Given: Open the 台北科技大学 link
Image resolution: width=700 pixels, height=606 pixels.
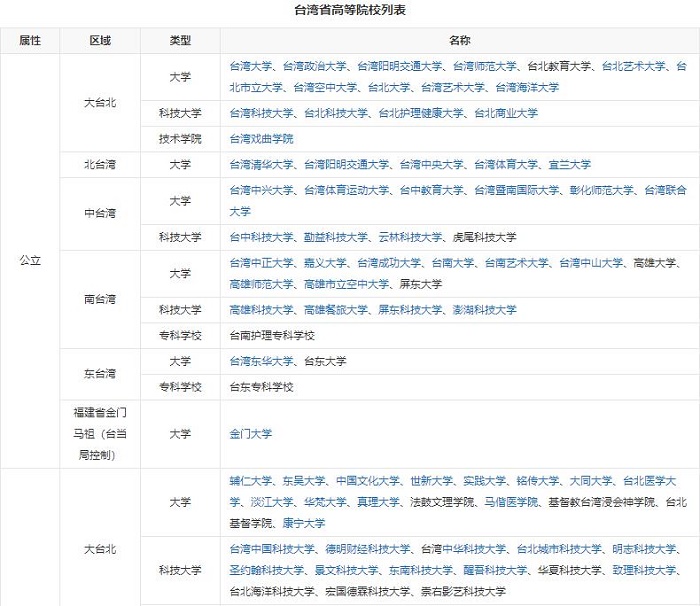Looking at the screenshot, I should coord(336,113).
